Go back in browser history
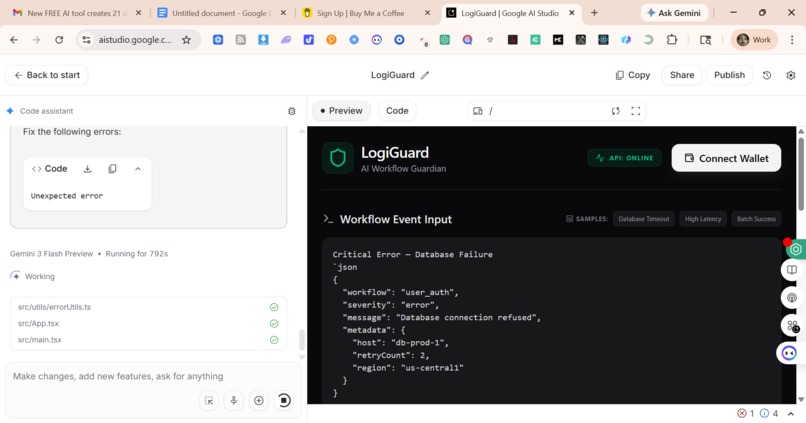 [14, 40]
